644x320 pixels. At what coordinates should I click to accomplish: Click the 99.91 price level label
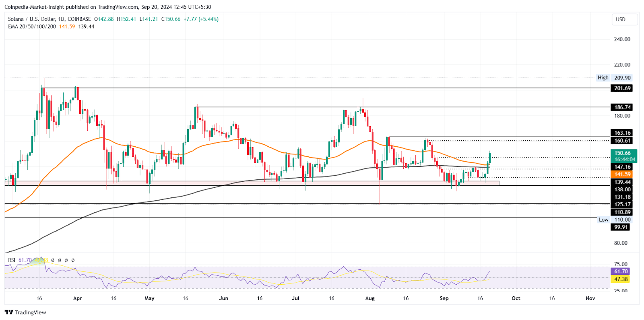620,227
